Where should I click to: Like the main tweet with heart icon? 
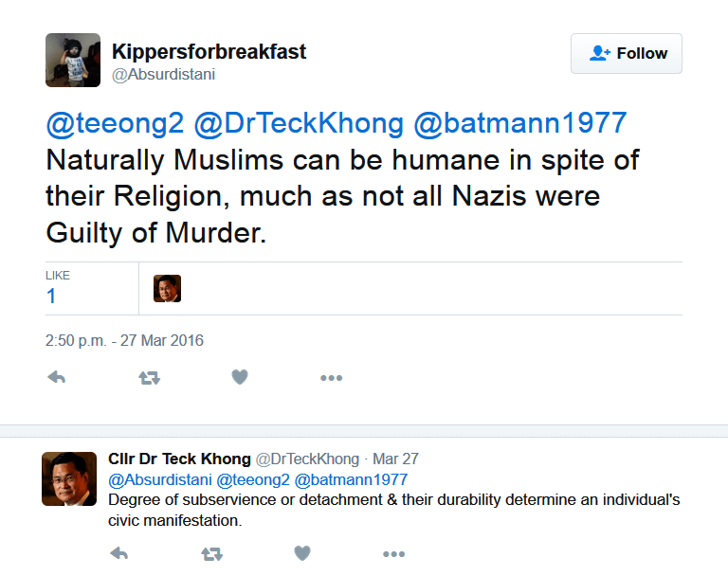pos(240,377)
